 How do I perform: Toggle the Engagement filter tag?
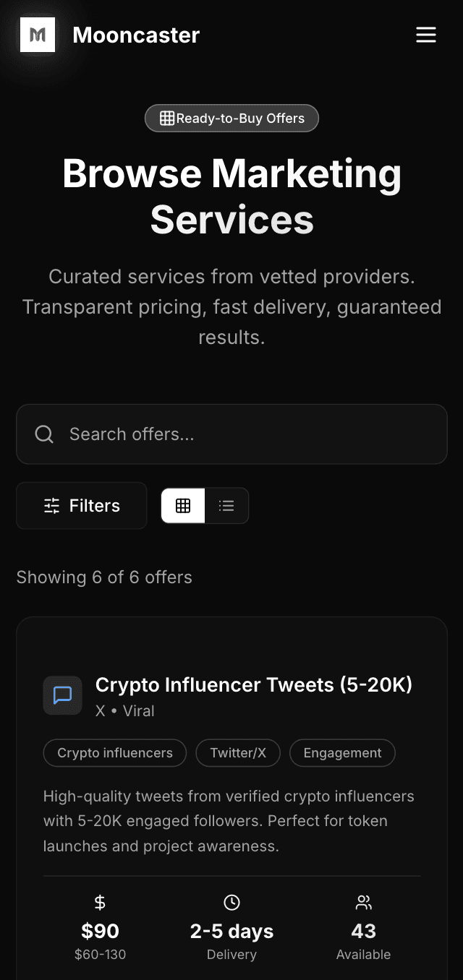point(342,753)
